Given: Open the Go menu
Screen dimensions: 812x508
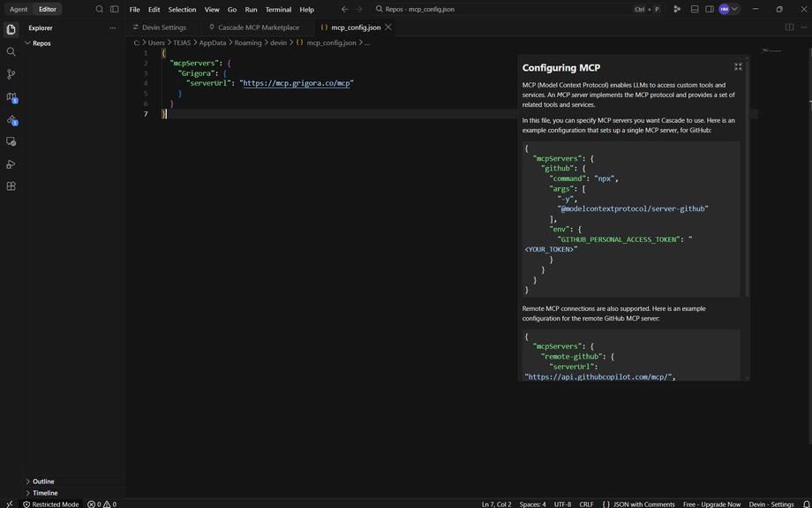Looking at the screenshot, I should [x=232, y=10].
